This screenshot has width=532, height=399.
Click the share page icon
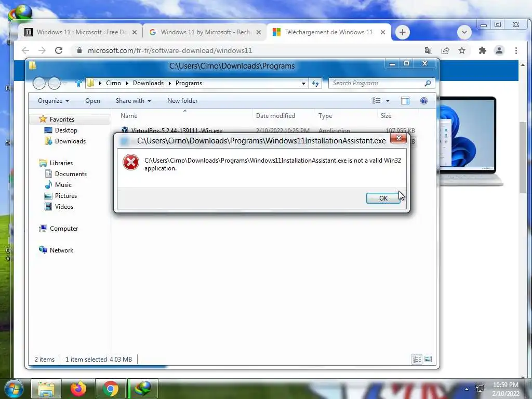click(445, 50)
